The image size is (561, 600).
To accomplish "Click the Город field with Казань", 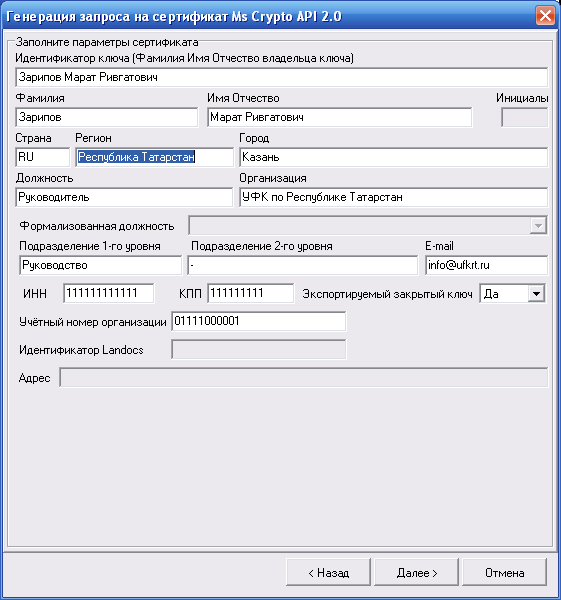I will click(x=393, y=157).
